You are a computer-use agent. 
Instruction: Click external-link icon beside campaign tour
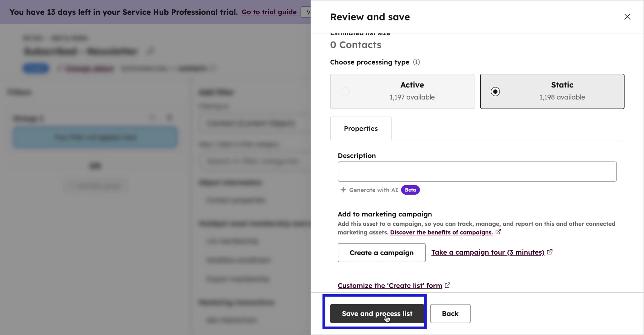[x=550, y=252]
